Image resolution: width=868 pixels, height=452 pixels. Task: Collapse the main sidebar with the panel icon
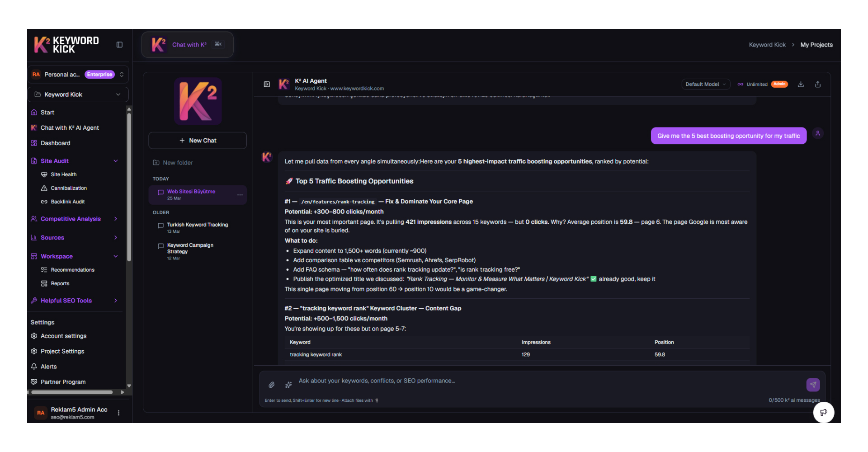coord(119,45)
